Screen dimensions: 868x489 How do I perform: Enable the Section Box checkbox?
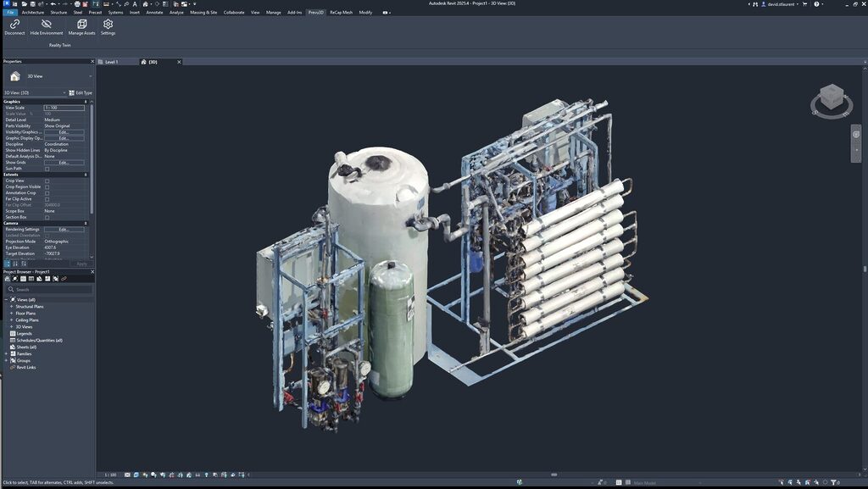tap(47, 217)
